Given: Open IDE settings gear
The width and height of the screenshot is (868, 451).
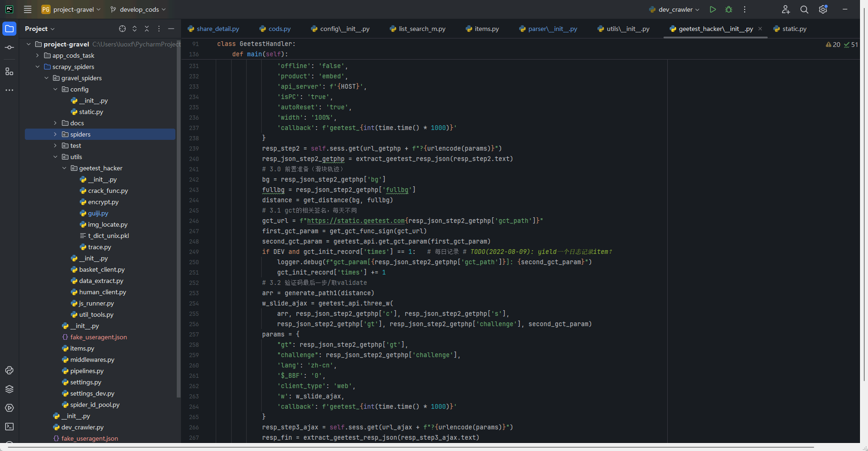Looking at the screenshot, I should tap(823, 9).
